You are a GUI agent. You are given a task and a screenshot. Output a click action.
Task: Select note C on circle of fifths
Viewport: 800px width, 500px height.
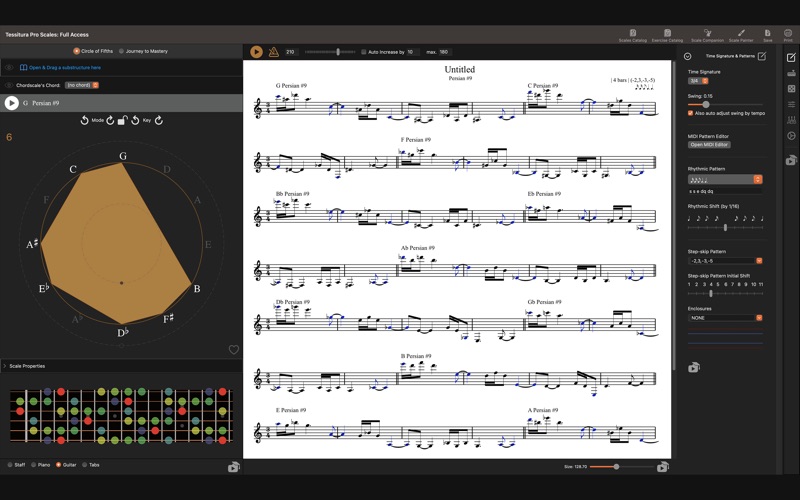[73, 169]
